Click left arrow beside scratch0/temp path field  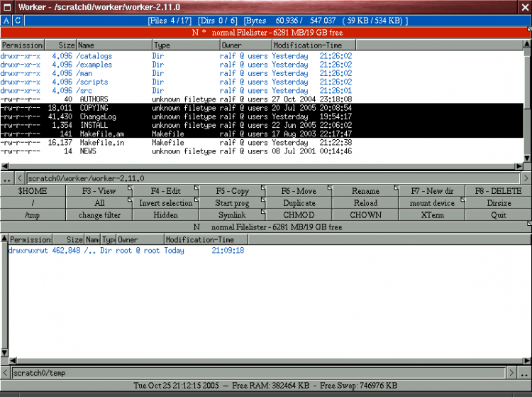[5, 373]
